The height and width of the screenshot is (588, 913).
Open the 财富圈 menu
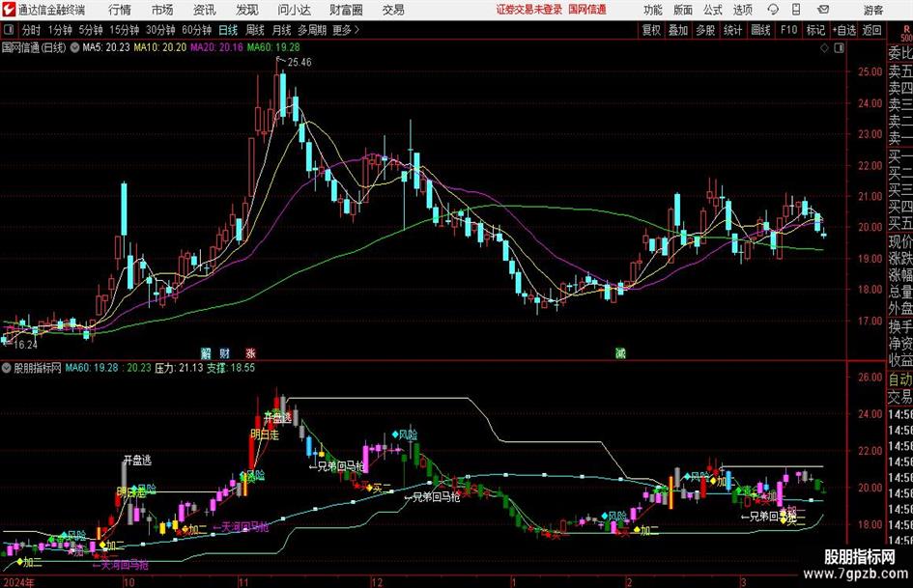[346, 10]
